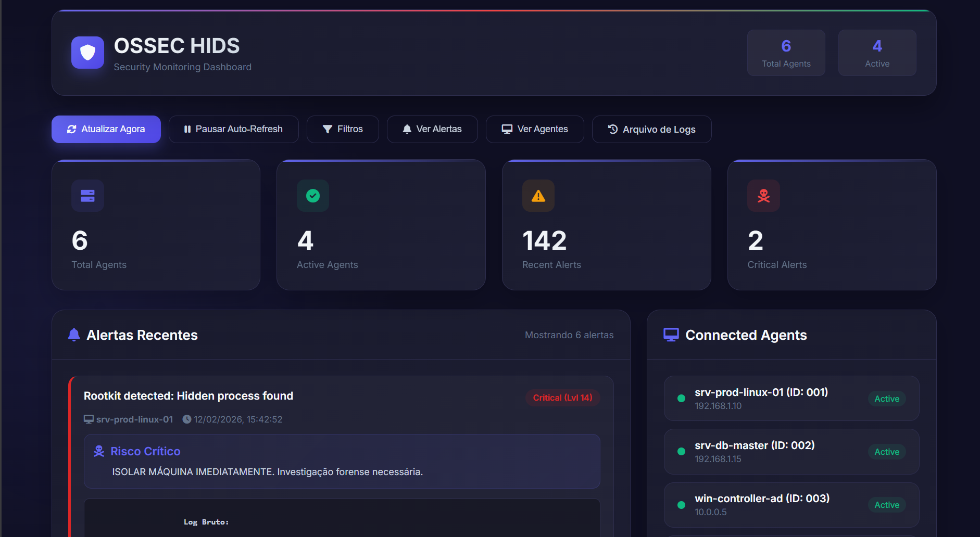
Task: Select the 142 Recent Alerts stat card
Action: pos(607,225)
